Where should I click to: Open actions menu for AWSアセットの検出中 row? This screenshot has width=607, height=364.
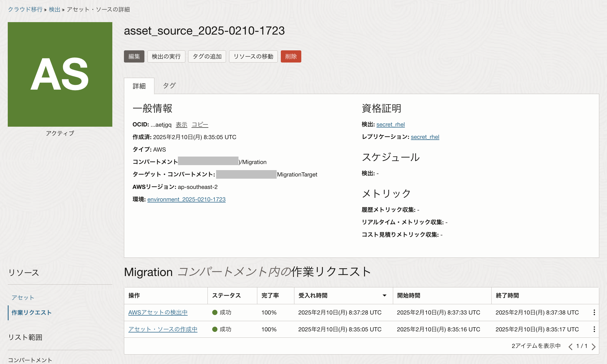(594, 313)
